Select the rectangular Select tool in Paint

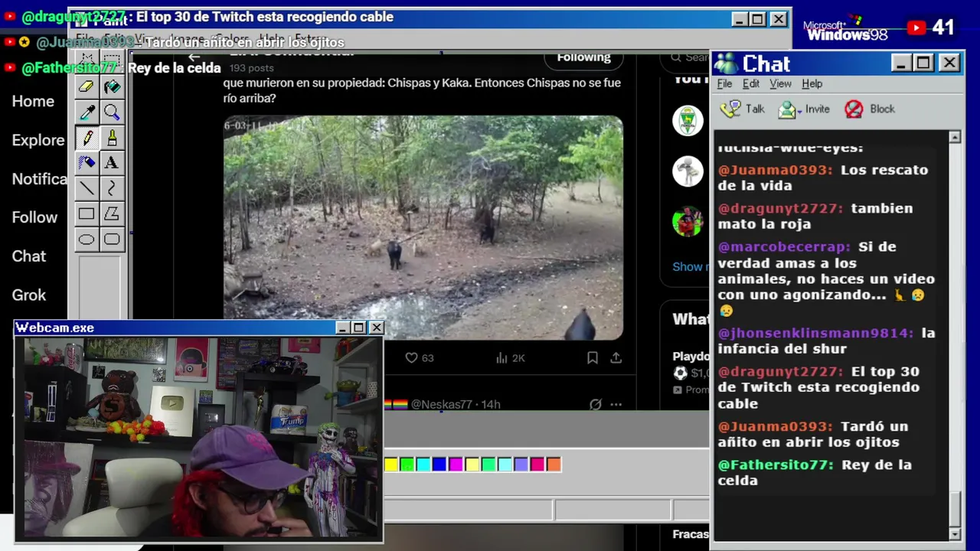[112, 63]
